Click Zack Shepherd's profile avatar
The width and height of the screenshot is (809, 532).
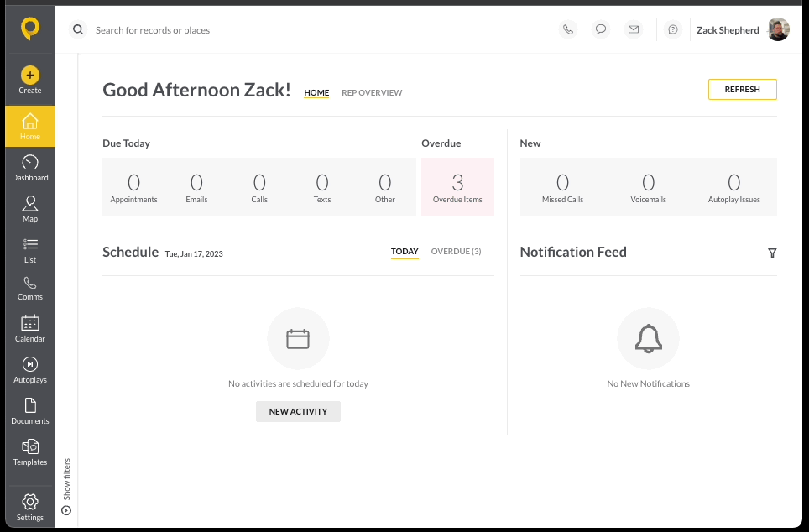[x=779, y=29]
